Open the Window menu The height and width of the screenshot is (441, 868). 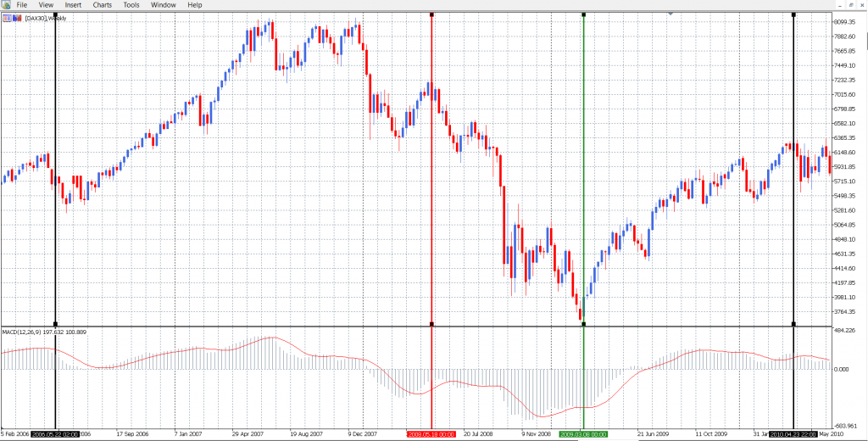click(164, 5)
